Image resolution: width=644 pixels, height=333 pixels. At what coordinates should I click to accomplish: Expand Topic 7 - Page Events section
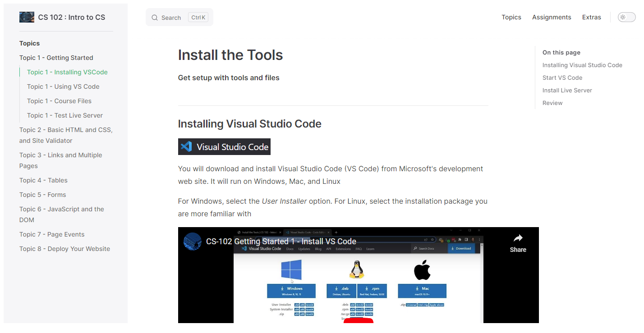click(x=52, y=234)
